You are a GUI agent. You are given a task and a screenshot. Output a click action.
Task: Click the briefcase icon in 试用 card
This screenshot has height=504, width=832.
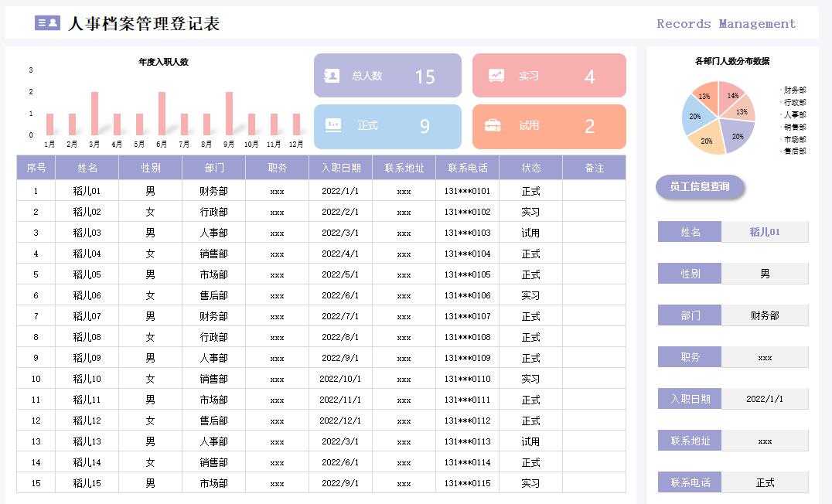pos(493,125)
